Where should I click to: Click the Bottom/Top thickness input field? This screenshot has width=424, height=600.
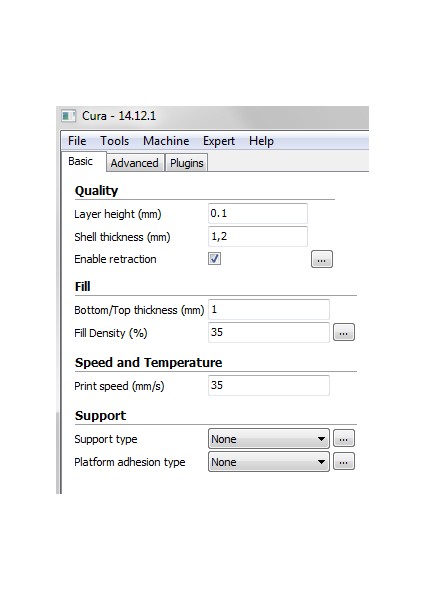269,309
